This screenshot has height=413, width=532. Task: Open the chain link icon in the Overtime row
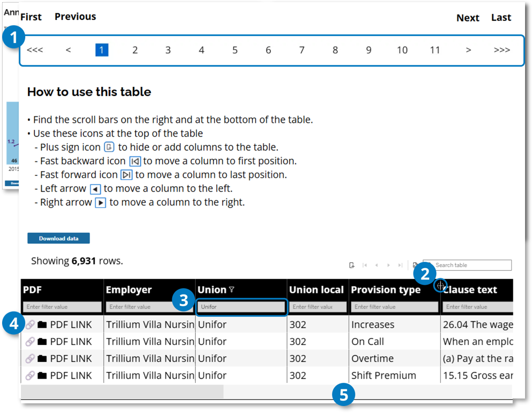(x=30, y=358)
